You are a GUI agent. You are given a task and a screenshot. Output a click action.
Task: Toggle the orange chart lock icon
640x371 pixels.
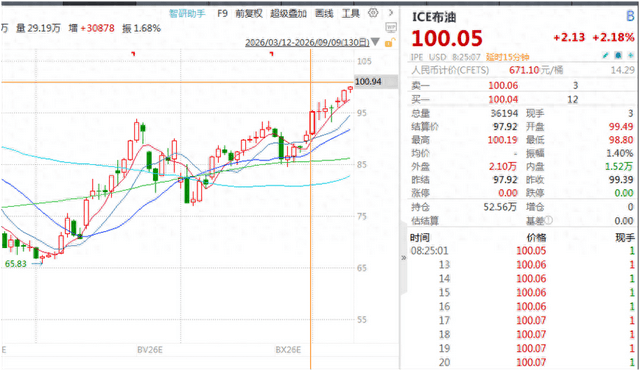(x=390, y=42)
